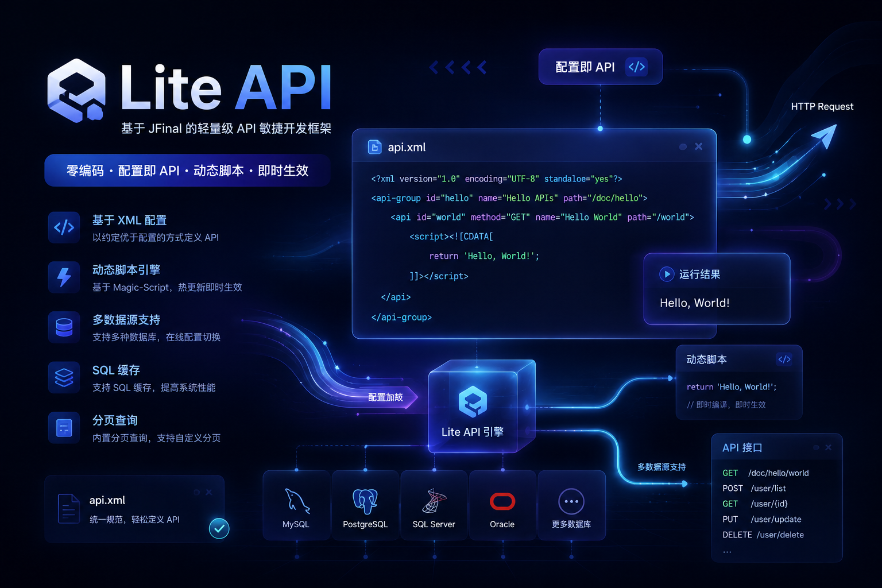
Task: Click the return line in 动态脚本 panel
Action: pyautogui.click(x=732, y=387)
